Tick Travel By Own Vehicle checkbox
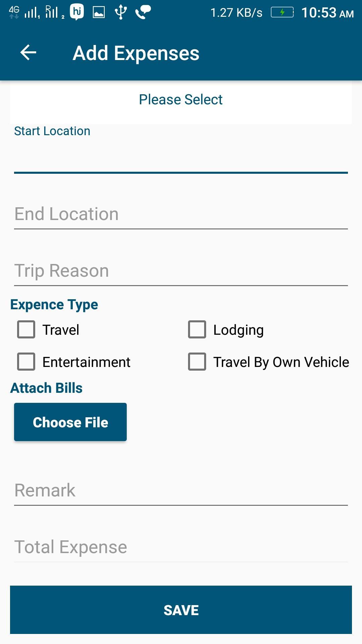 (197, 362)
